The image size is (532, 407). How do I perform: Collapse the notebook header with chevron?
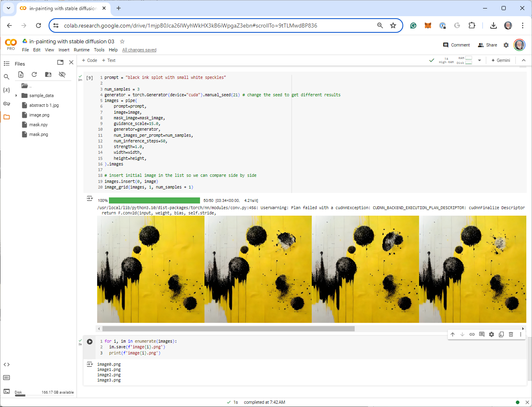point(523,60)
